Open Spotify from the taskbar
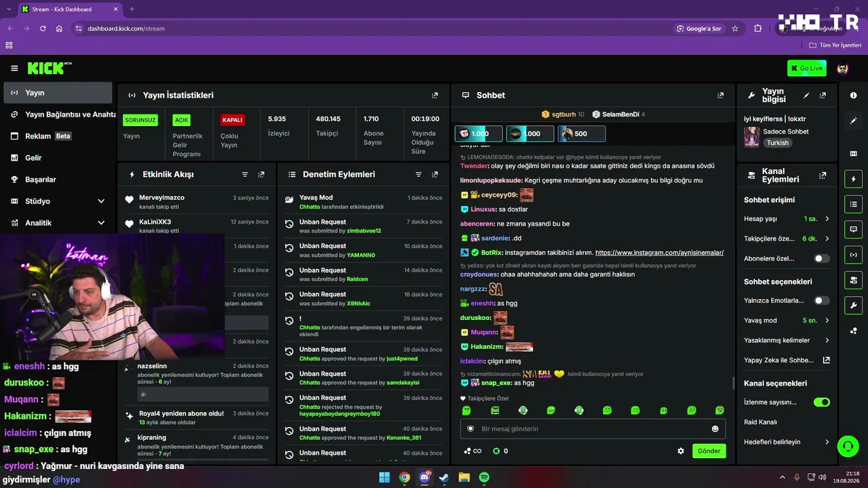 click(x=484, y=477)
